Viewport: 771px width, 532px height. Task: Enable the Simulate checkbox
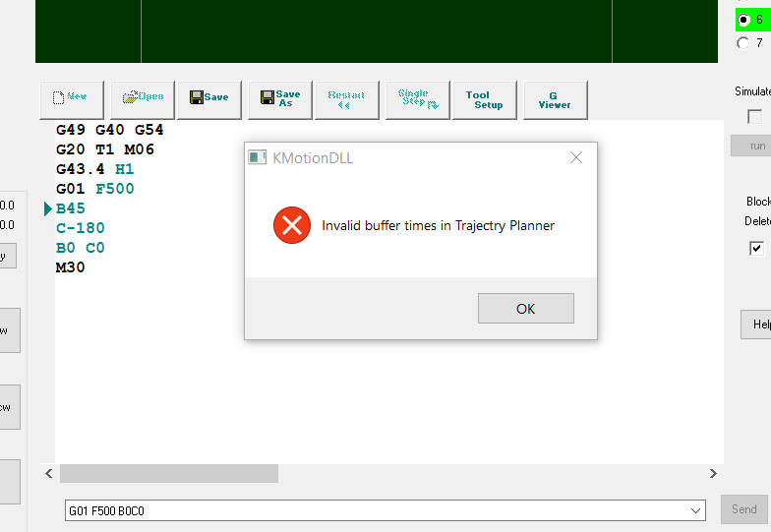[x=754, y=117]
